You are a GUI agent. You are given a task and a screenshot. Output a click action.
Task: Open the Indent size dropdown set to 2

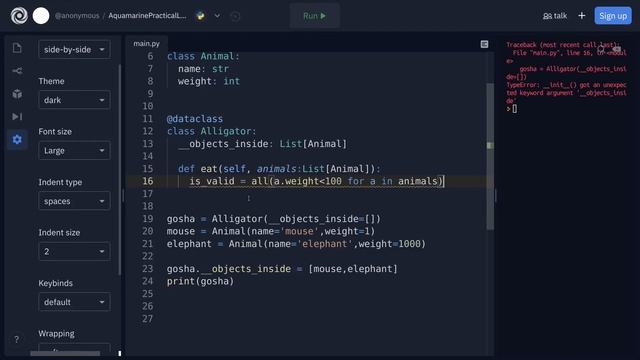point(74,251)
